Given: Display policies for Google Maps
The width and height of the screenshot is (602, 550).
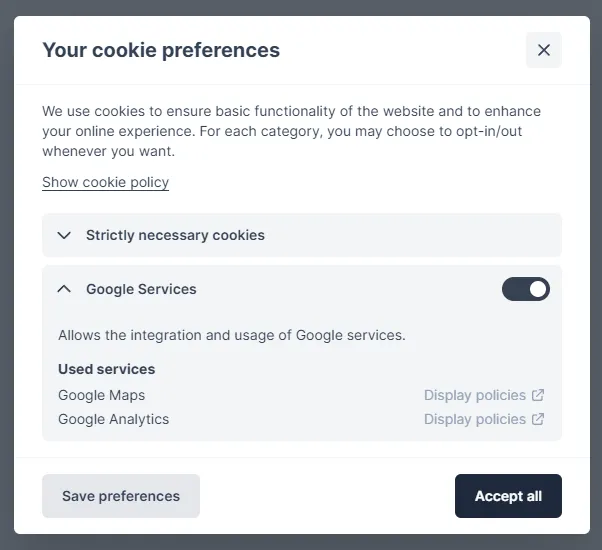Looking at the screenshot, I should [474, 395].
